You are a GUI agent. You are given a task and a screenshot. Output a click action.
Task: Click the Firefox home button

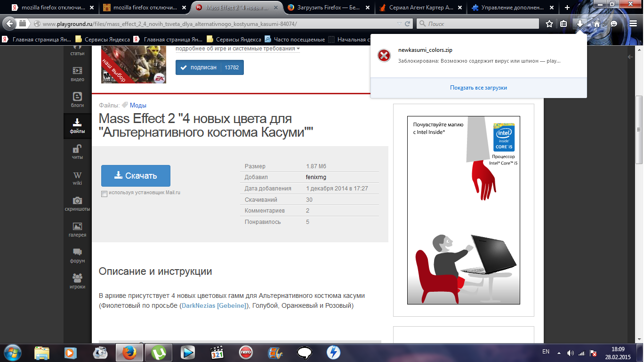tap(596, 24)
